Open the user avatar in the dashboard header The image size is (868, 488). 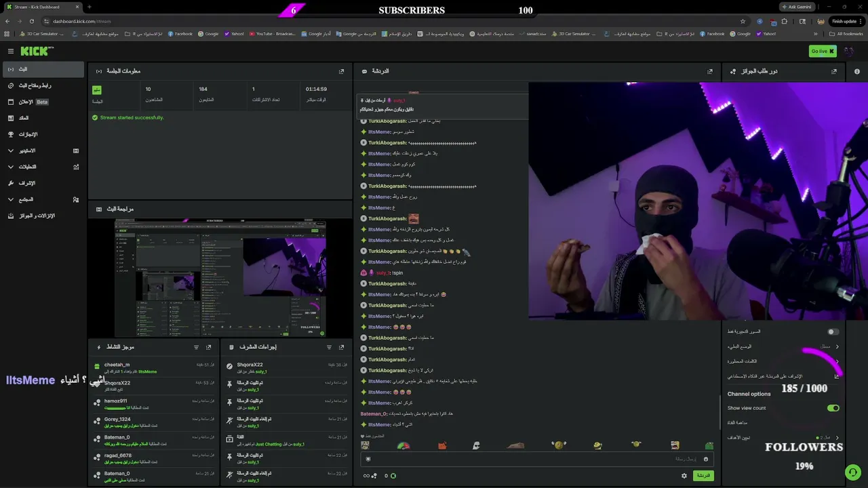click(850, 51)
